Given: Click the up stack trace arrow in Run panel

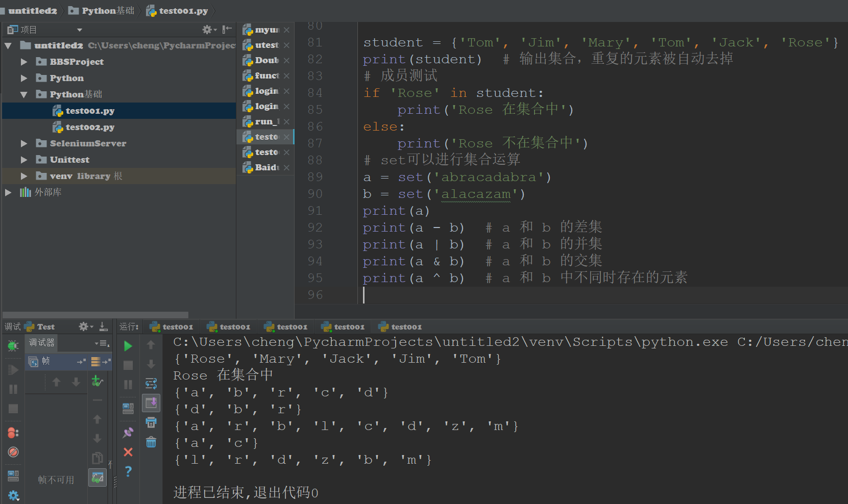Looking at the screenshot, I should (x=151, y=345).
